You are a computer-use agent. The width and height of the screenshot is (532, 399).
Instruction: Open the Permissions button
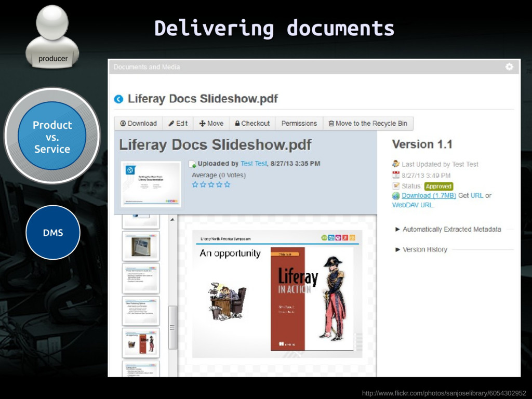pyautogui.click(x=299, y=124)
